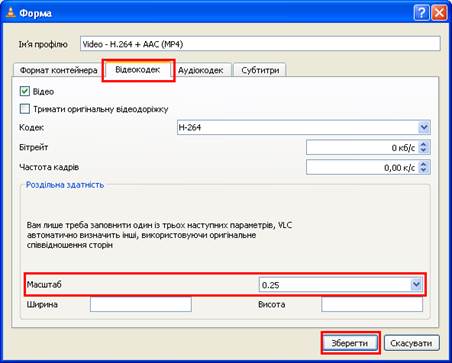This screenshot has height=363, width=452.
Task: Enable Тримати оригінальну відеодоріжку checkbox
Action: coord(25,109)
